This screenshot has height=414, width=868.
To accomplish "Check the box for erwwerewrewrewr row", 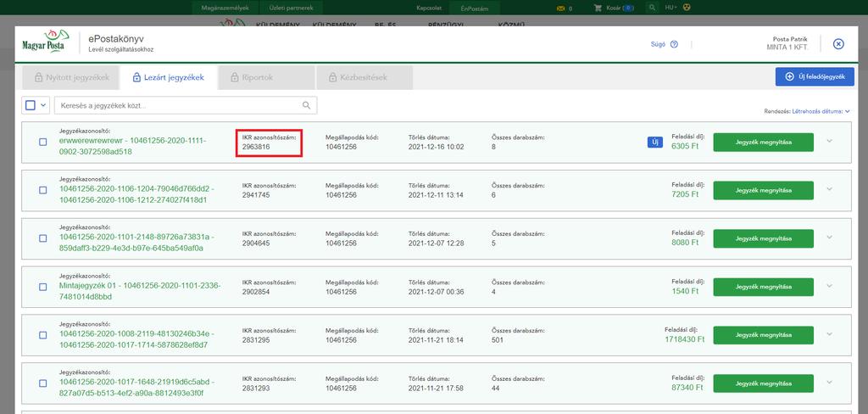I will 42,143.
